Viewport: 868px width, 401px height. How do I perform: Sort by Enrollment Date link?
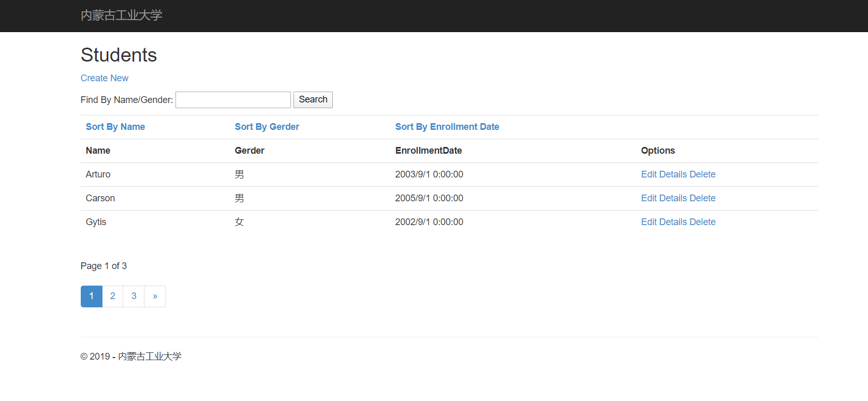(x=447, y=127)
